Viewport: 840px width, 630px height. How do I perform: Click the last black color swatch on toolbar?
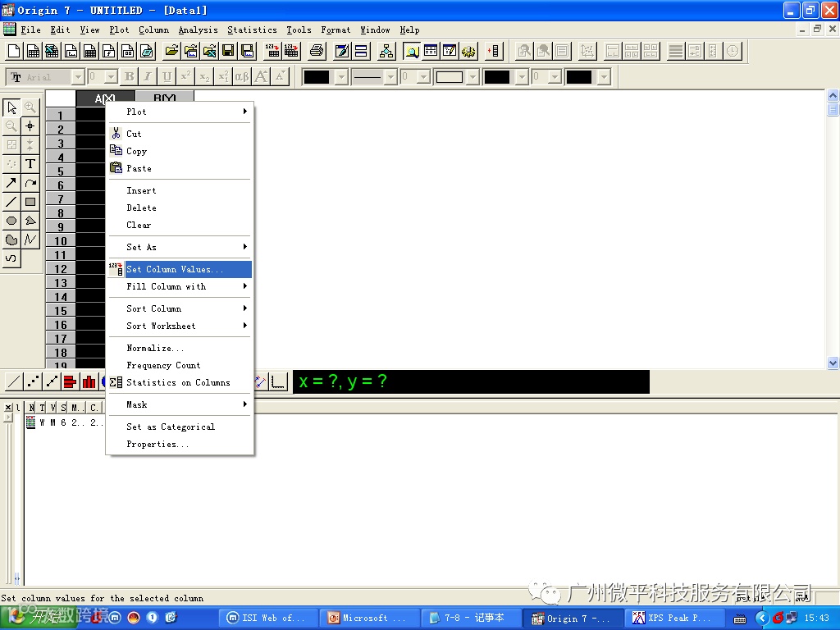click(579, 77)
